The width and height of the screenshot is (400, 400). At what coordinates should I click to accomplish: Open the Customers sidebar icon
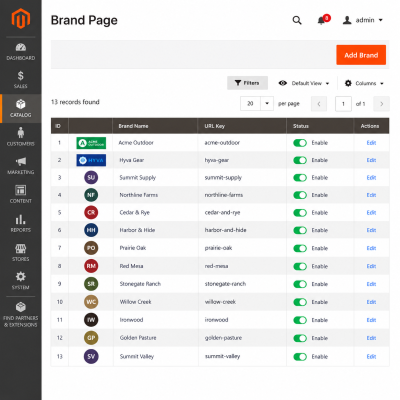click(21, 132)
